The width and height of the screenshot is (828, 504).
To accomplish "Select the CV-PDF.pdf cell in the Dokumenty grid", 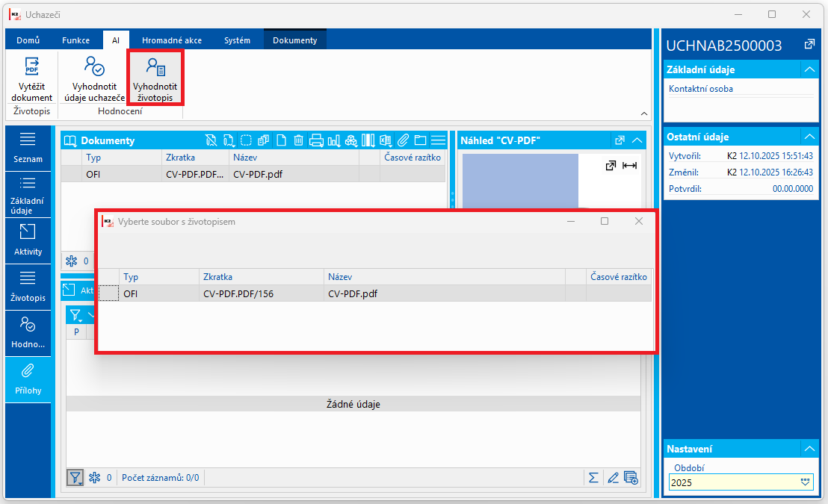I will 294,174.
